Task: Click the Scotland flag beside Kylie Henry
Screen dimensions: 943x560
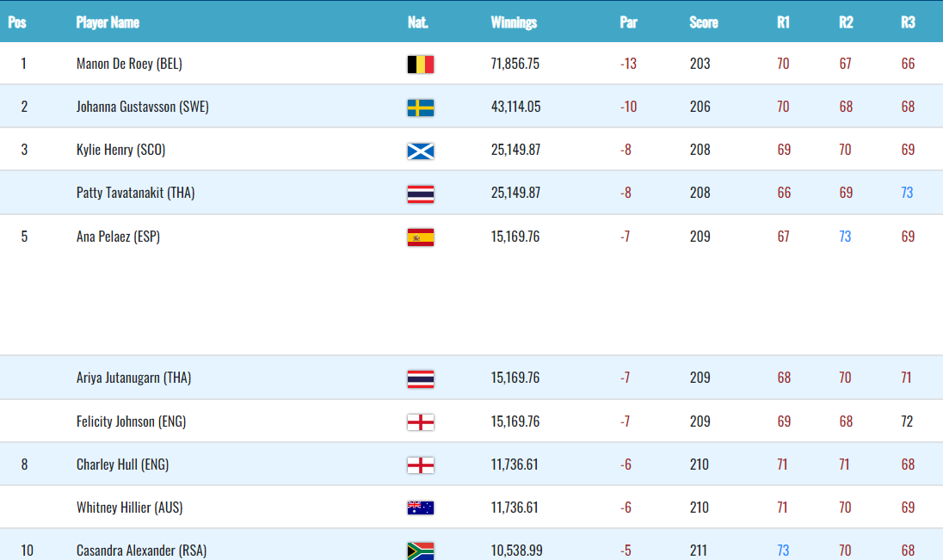Action: [x=420, y=151]
